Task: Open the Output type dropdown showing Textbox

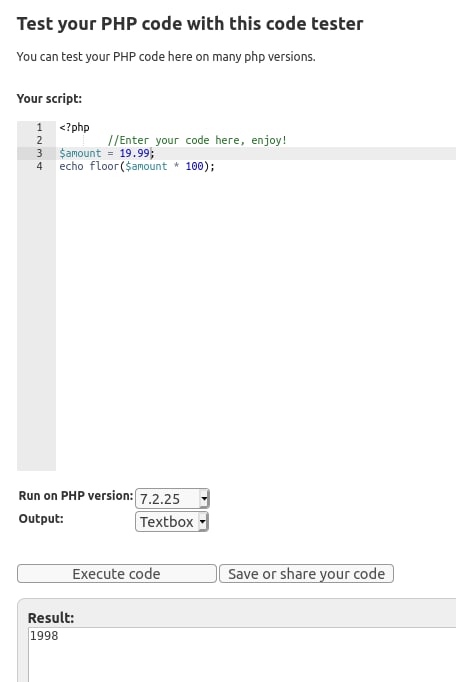Action: [172, 522]
